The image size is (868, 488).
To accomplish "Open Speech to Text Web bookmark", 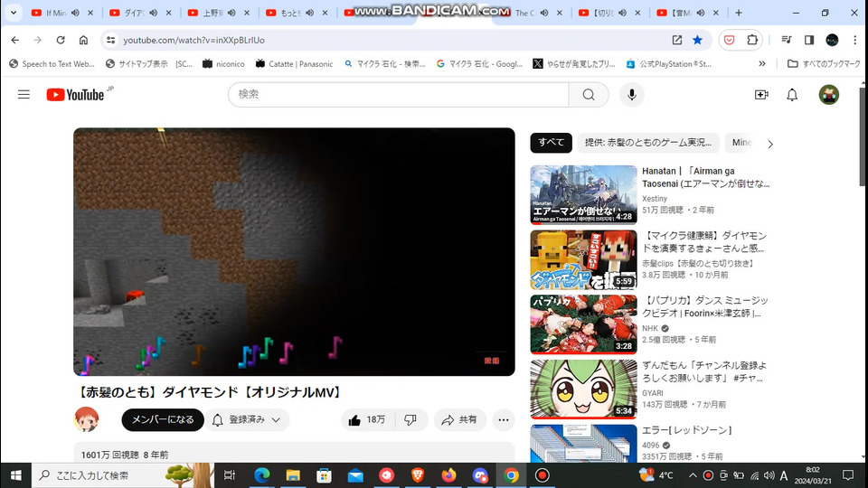I will (52, 63).
